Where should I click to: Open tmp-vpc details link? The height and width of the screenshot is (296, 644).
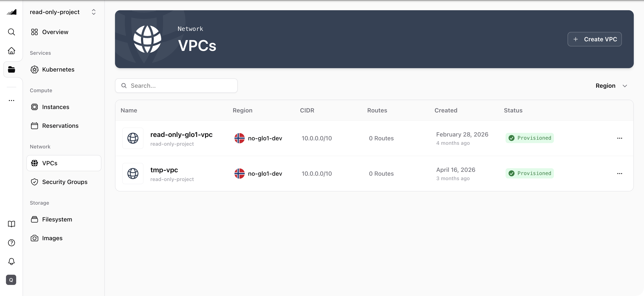click(164, 170)
